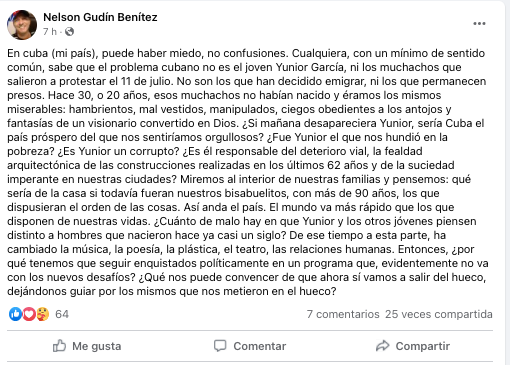Click the phrase '11 de julio' in post
This screenshot has width=510, height=365.
point(147,81)
